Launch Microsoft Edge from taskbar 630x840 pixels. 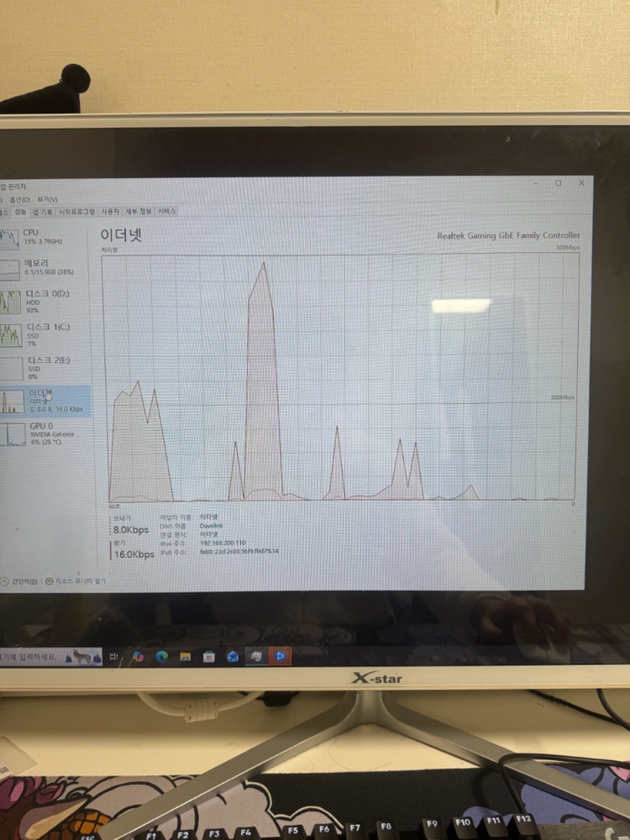point(162,656)
